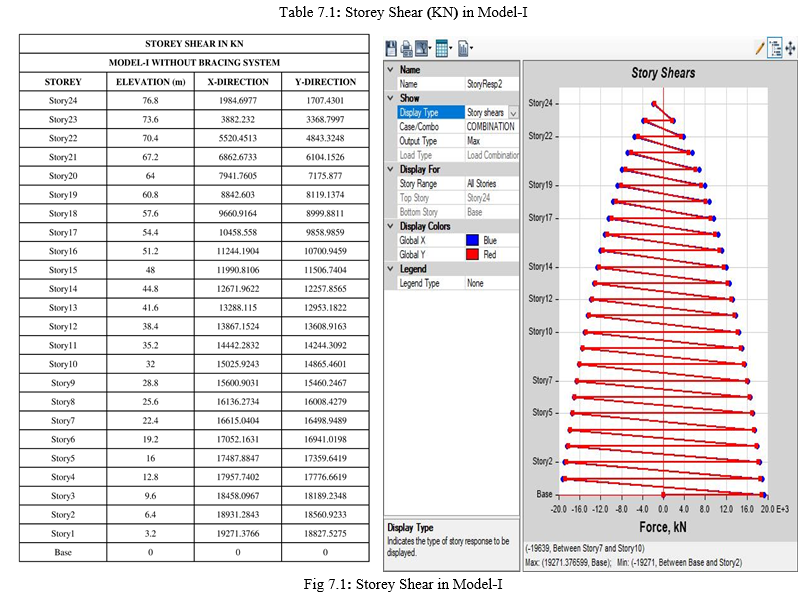The height and width of the screenshot is (597, 809).
Task: Click the Story1 cell in the table
Action: tap(63, 534)
